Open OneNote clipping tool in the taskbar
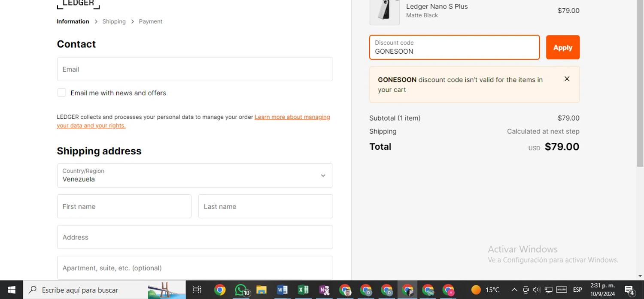Image resolution: width=644 pixels, height=299 pixels. click(324, 290)
